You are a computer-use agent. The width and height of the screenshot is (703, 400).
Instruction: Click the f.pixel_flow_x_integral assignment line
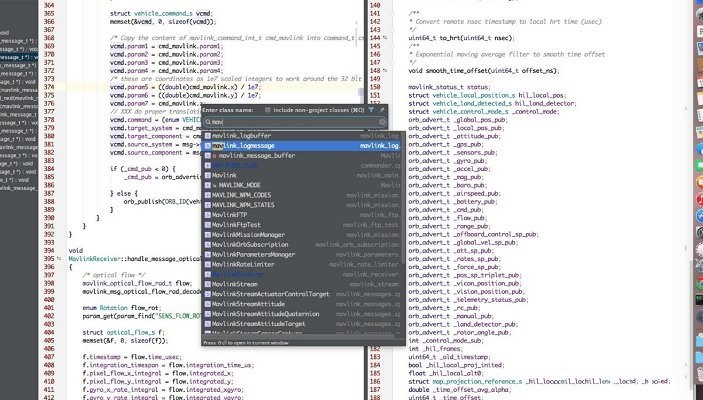point(158,373)
